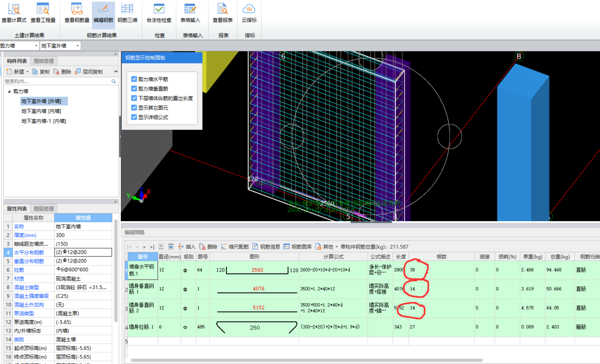The width and height of the screenshot is (600, 364).
Task: Click 复制 component button
Action: [x=41, y=72]
